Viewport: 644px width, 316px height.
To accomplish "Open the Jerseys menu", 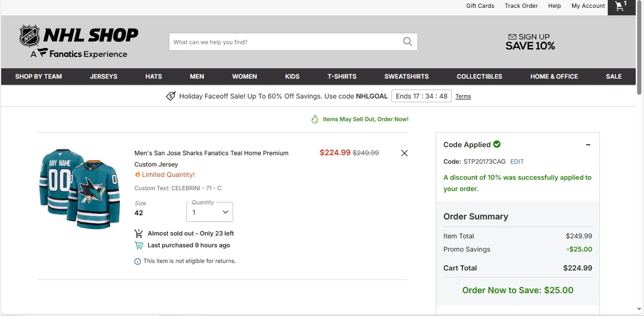I will (103, 76).
